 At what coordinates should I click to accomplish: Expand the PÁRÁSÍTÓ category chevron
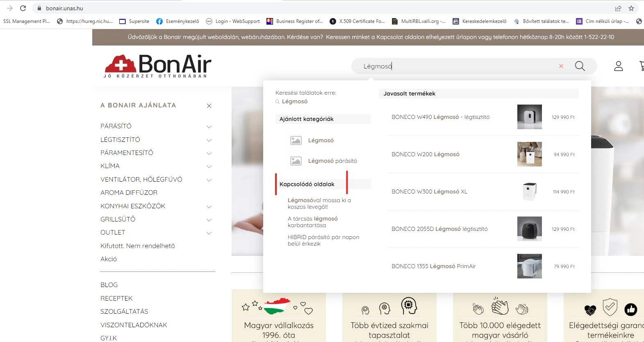pos(209,127)
